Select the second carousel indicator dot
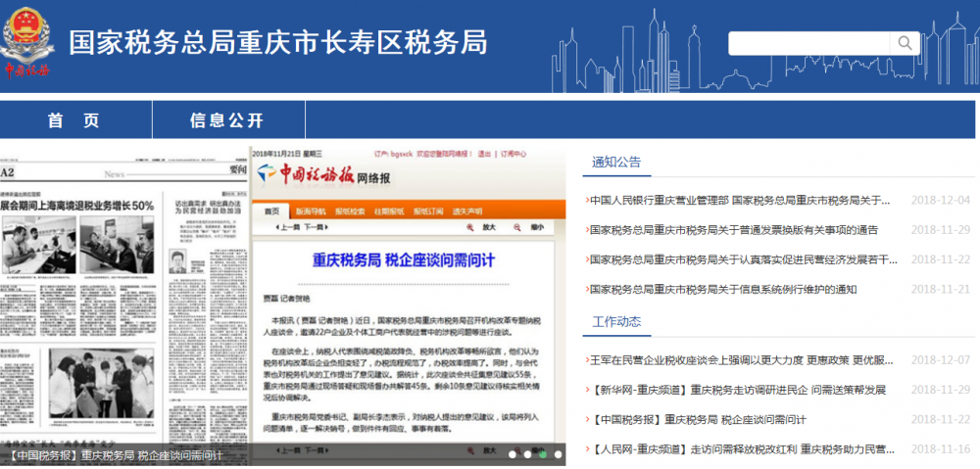 click(x=527, y=454)
